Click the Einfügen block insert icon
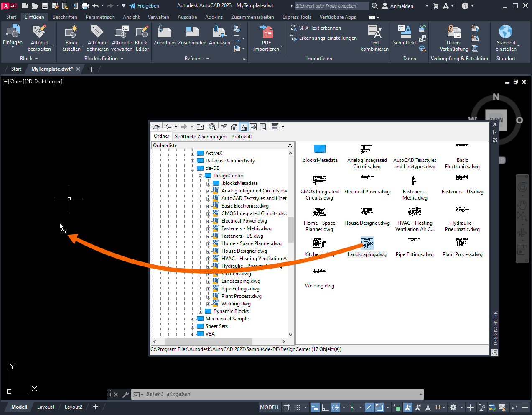532x415 pixels. pos(13,31)
